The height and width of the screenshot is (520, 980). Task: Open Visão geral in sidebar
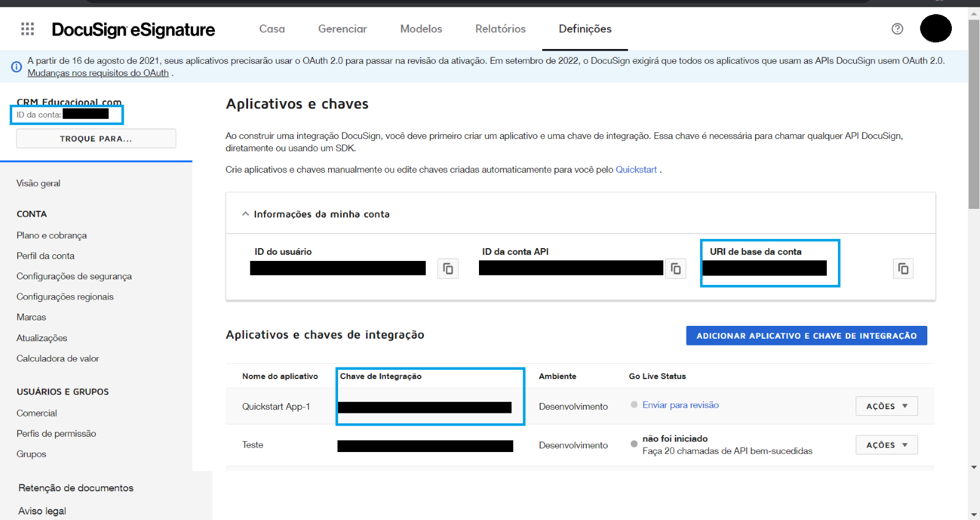coord(39,183)
